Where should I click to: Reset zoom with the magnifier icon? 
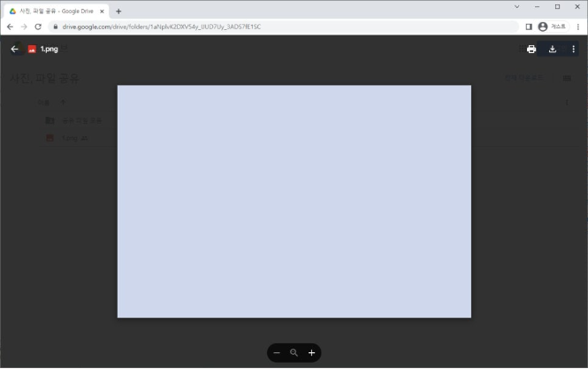pos(294,352)
